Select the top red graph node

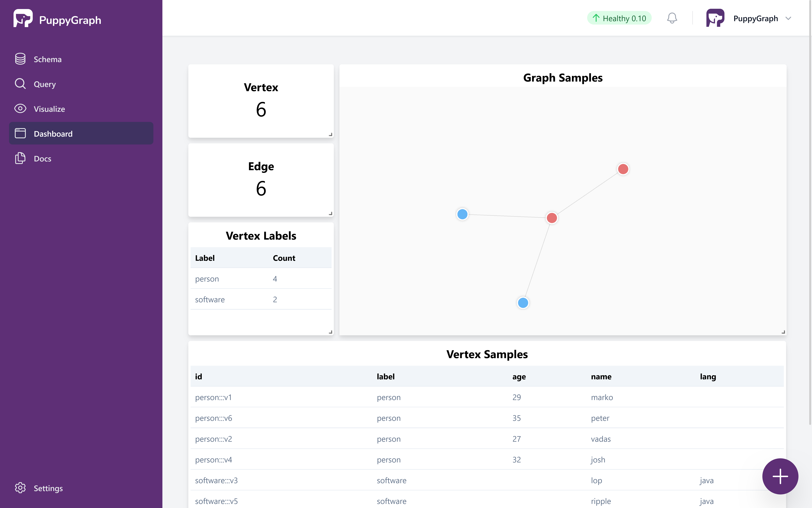pos(623,169)
